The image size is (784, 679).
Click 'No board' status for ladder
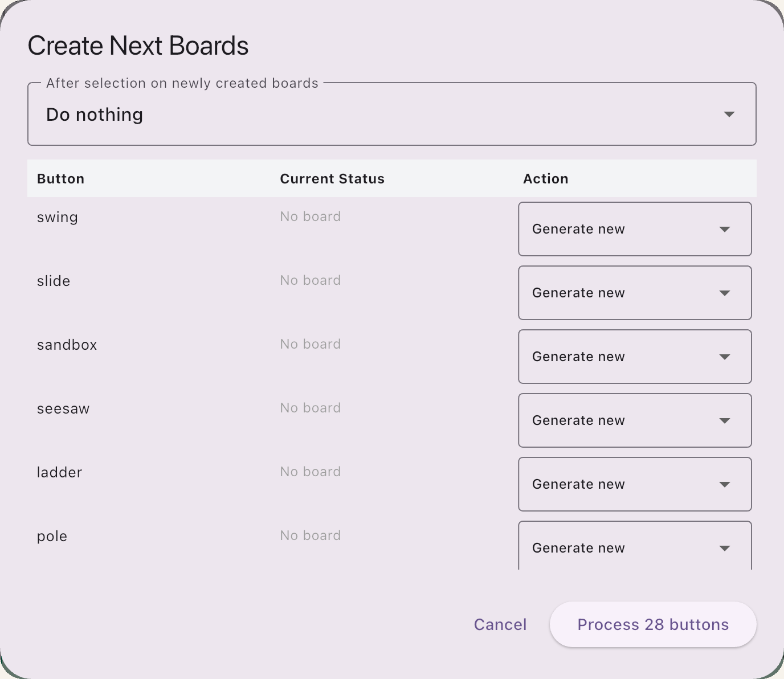[311, 472]
